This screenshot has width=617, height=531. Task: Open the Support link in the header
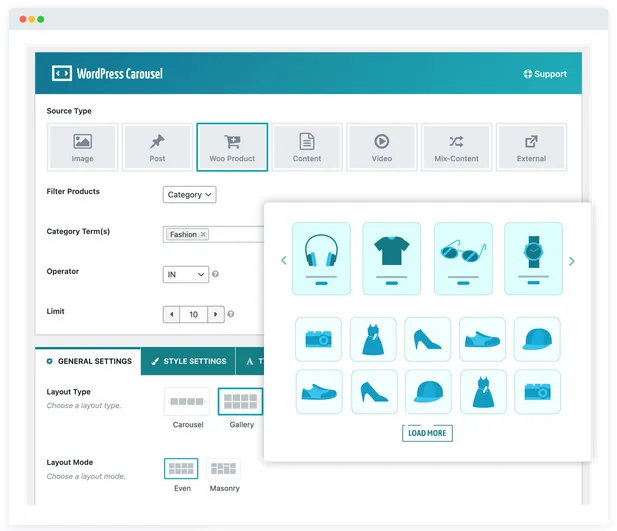(545, 74)
